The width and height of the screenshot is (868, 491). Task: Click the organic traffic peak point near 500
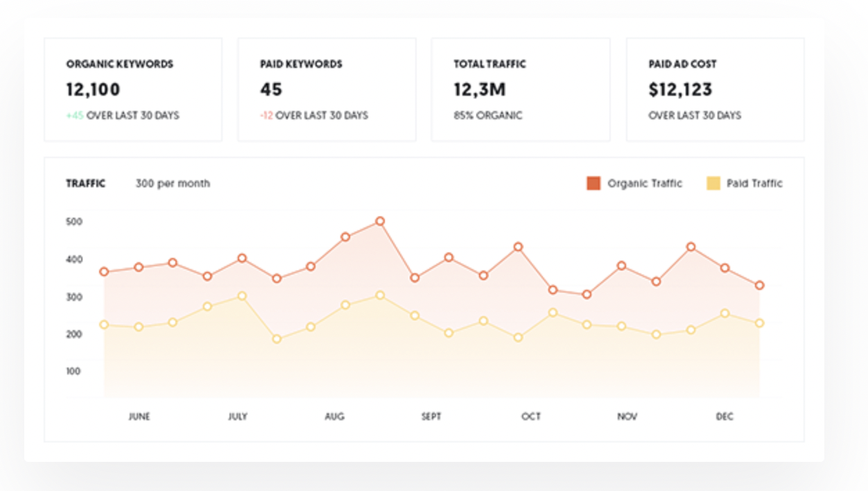tap(380, 222)
